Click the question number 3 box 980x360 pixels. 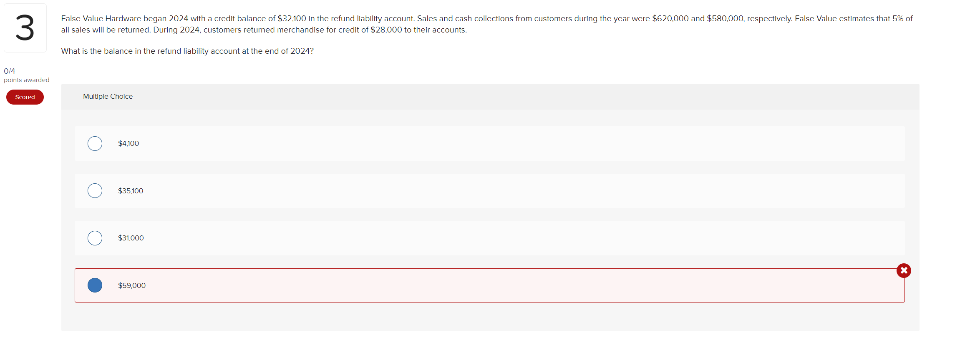25,27
